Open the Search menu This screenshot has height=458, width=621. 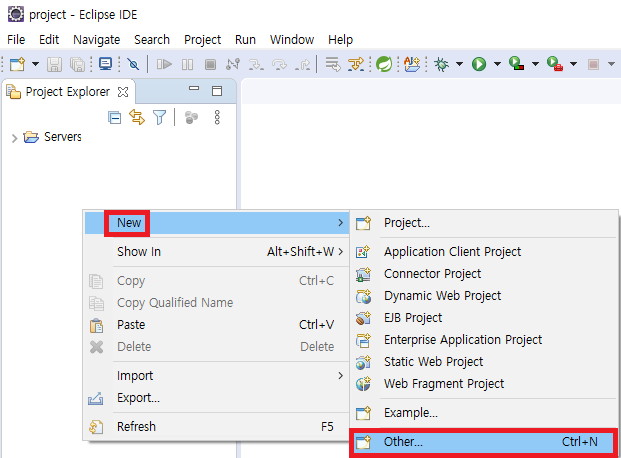click(152, 40)
